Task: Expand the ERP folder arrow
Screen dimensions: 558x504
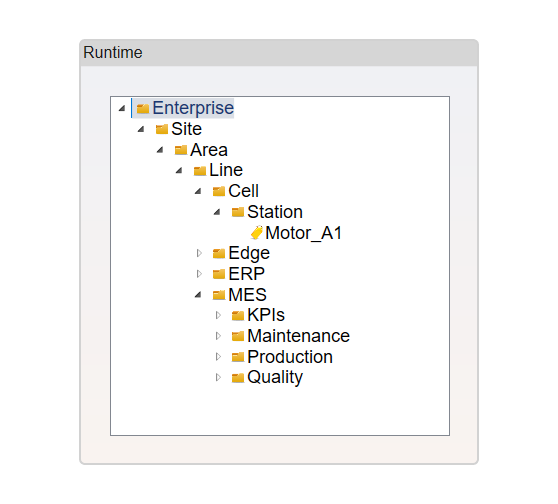Action: (199, 274)
